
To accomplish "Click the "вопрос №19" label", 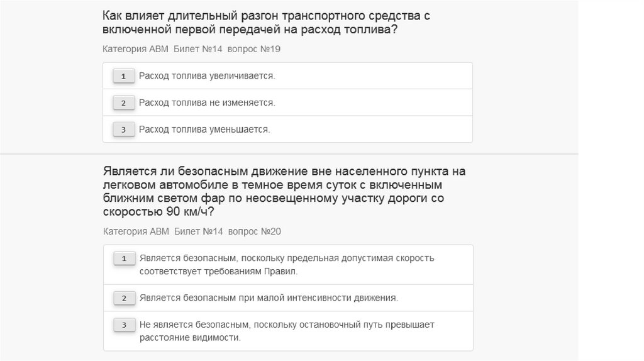I will 254,49.
